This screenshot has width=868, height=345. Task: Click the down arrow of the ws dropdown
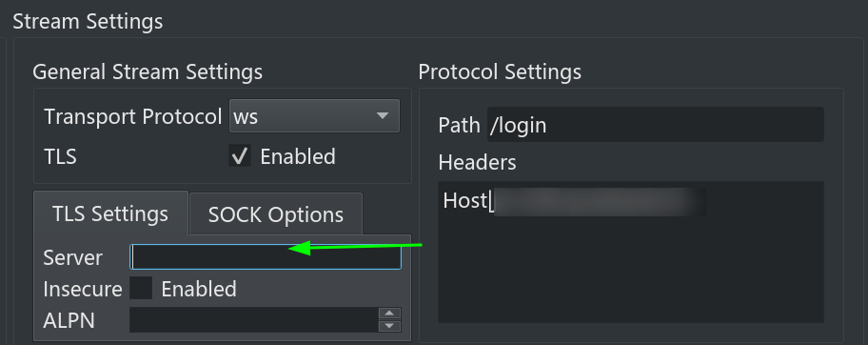[x=382, y=116]
